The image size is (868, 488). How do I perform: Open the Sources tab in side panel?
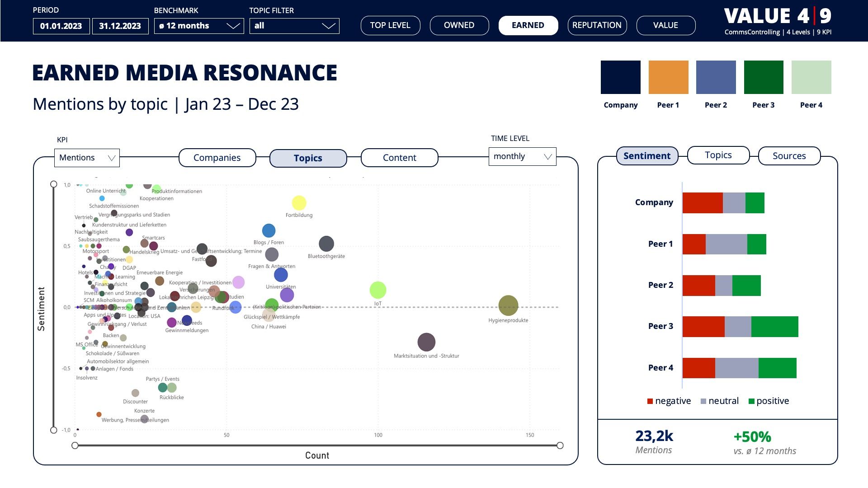coord(789,156)
